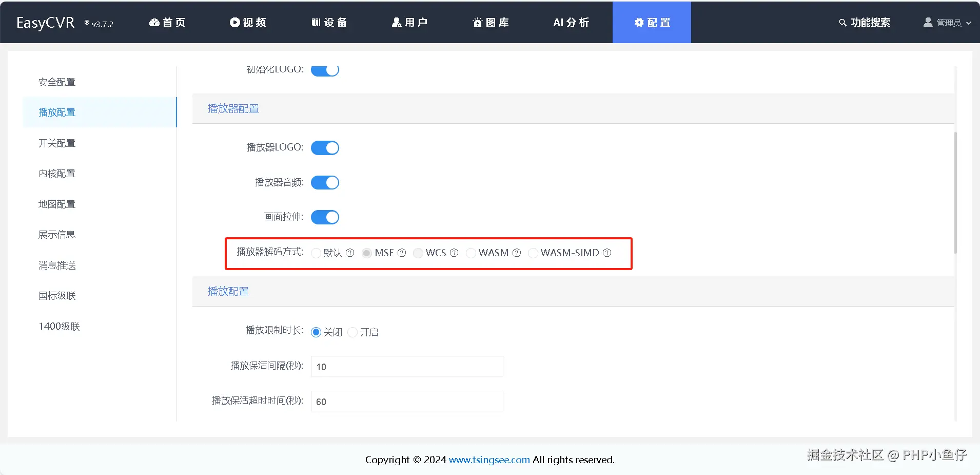Select 关闭 for 播放限制时长
980x475 pixels.
click(316, 332)
